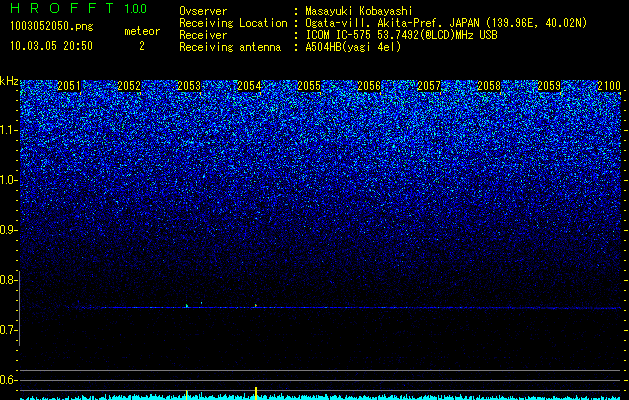Click the 2051 time marker
Viewport: 629px width, 400px height.
tap(69, 86)
